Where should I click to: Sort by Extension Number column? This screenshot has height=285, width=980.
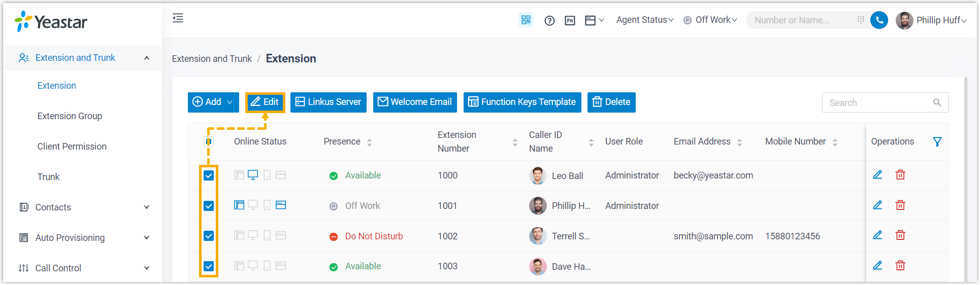(x=515, y=142)
